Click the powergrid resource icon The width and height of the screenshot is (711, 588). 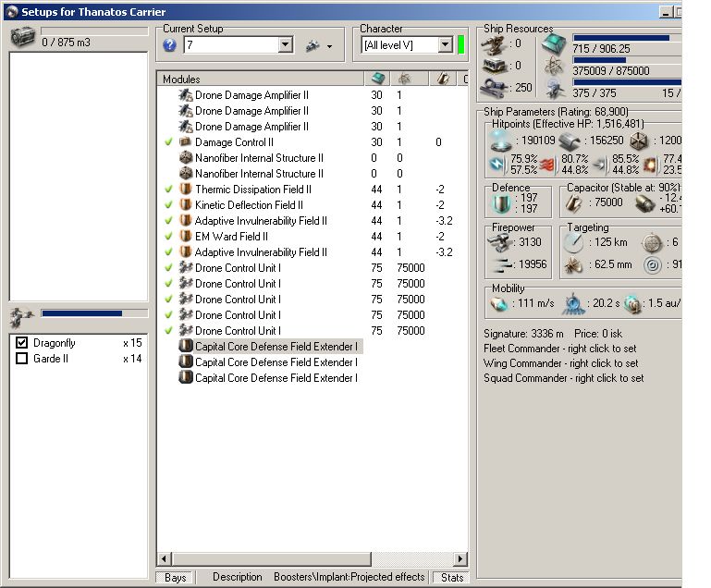(x=554, y=67)
